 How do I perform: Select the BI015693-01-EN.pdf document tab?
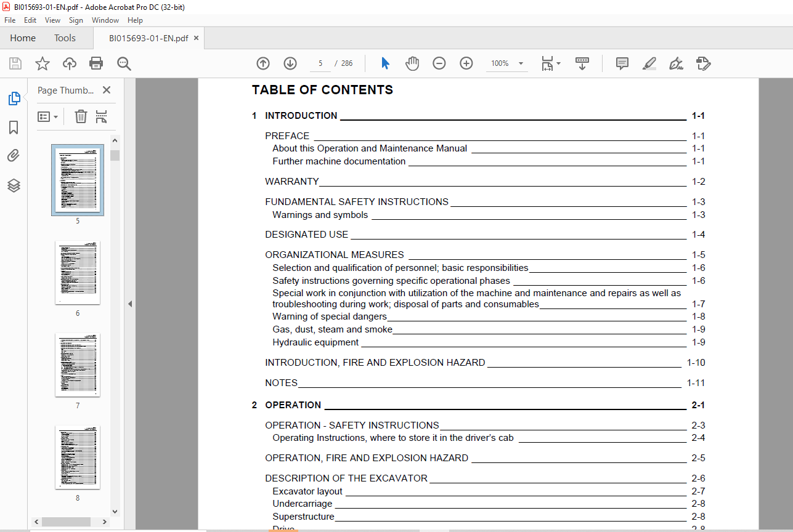(x=148, y=38)
